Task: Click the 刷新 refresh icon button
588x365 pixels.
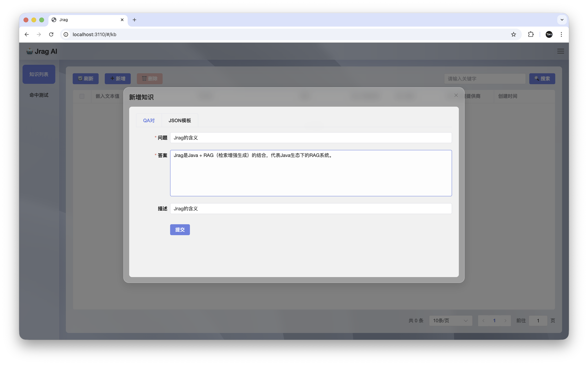Action: pos(80,78)
